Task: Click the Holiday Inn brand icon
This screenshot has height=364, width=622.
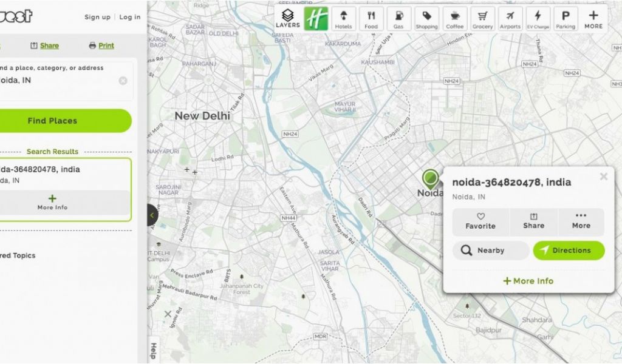Action: 316,18
